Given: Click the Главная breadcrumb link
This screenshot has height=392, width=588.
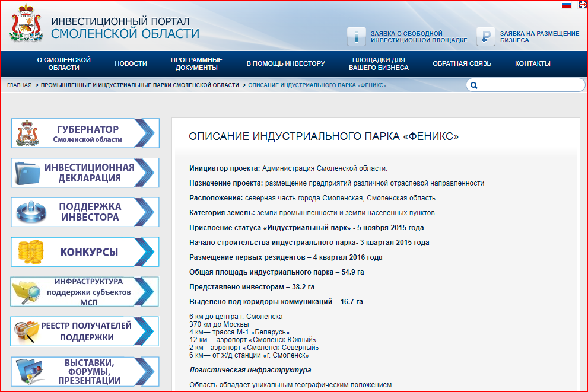Looking at the screenshot, I should click(x=19, y=85).
